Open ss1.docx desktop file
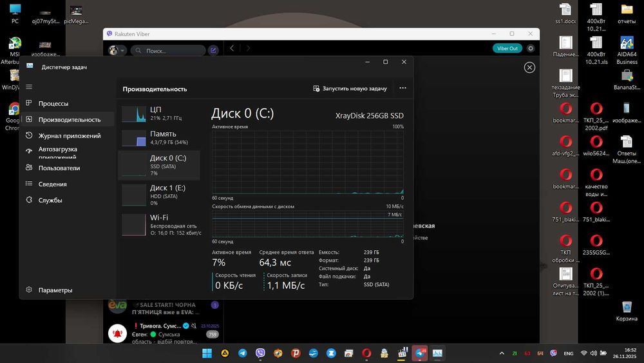Image resolution: width=644 pixels, height=363 pixels. [565, 14]
